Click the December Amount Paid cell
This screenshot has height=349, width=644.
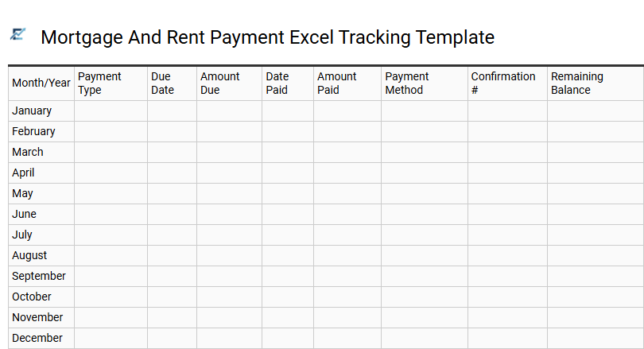tap(347, 339)
